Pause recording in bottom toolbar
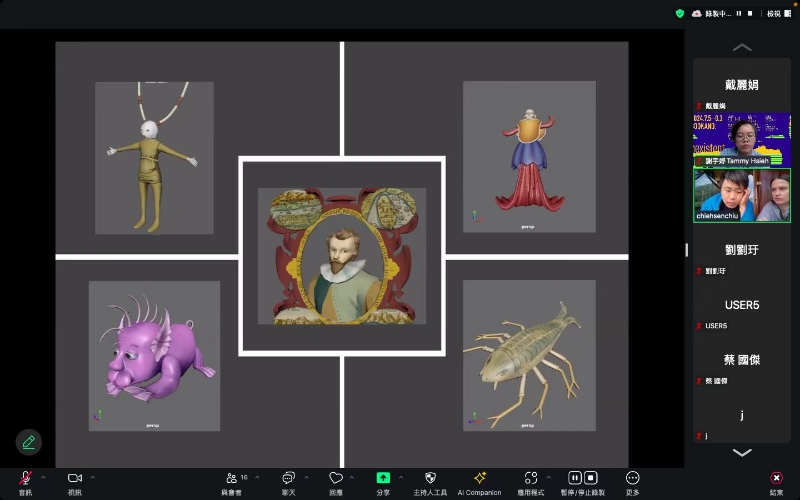800x500 pixels. click(x=575, y=478)
